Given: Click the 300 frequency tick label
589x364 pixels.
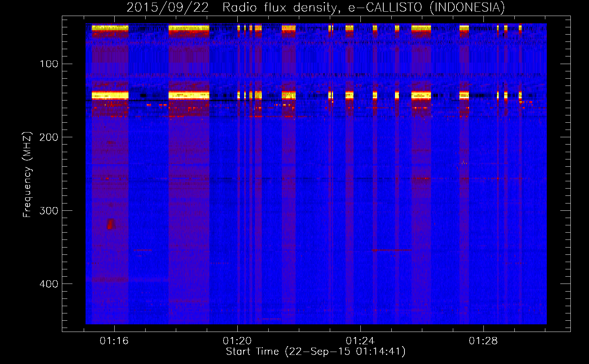Looking at the screenshot, I should (49, 211).
